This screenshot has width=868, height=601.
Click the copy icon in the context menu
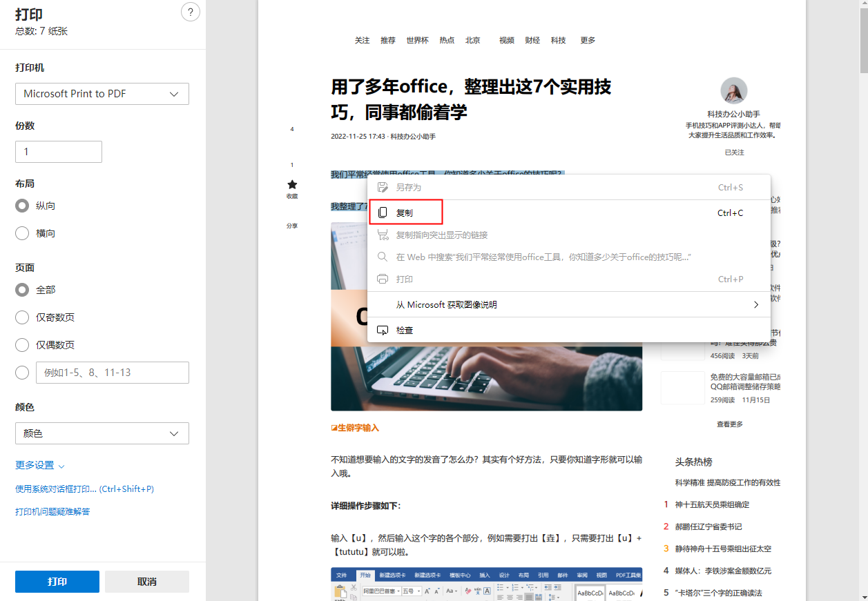(x=383, y=212)
